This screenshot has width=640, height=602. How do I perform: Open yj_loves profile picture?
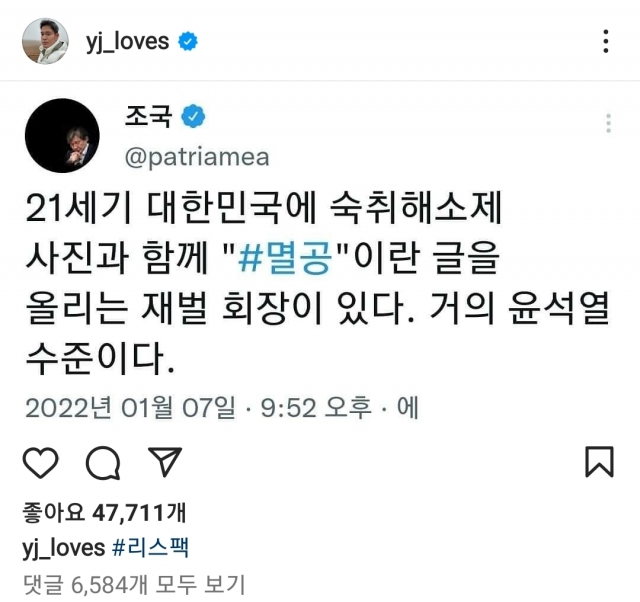45,41
